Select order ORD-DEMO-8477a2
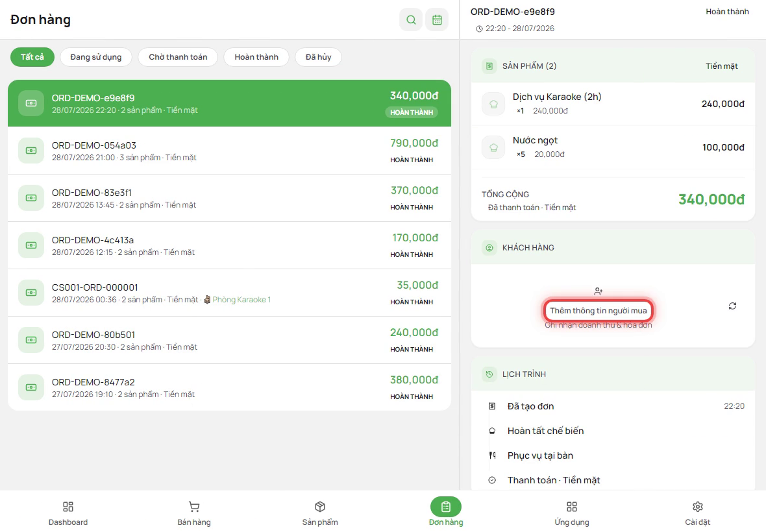Image resolution: width=766 pixels, height=532 pixels. pyautogui.click(x=229, y=387)
